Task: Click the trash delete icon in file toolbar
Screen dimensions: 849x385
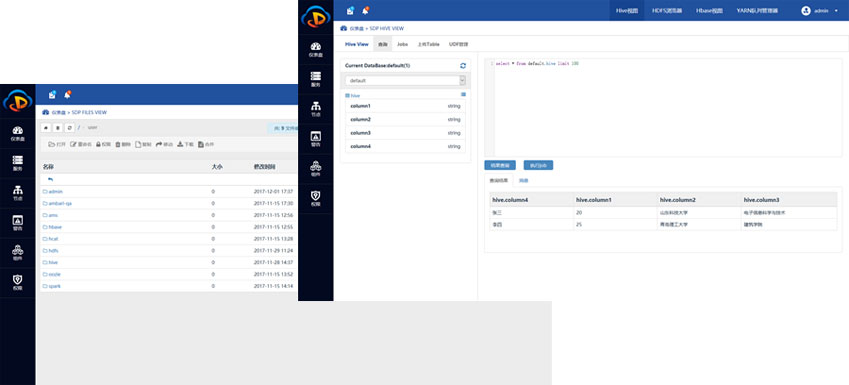Action: [x=117, y=145]
